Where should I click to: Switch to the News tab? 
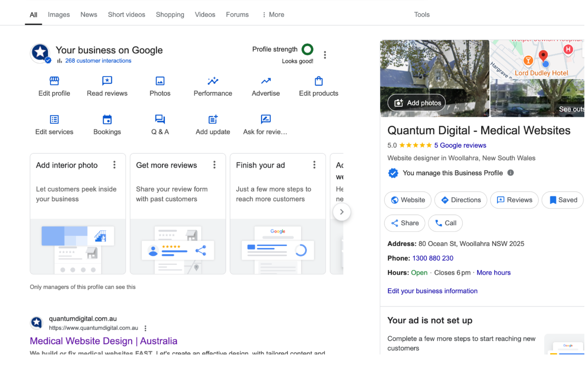point(89,15)
